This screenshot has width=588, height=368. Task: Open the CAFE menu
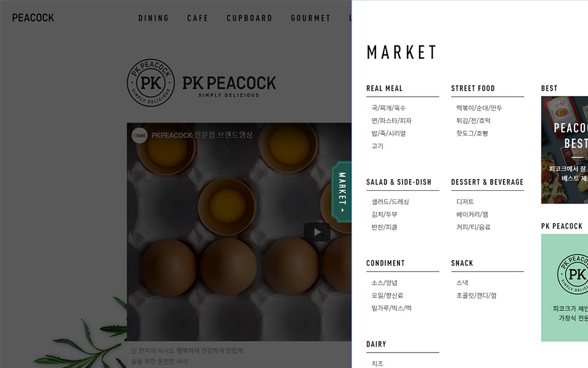coord(198,18)
